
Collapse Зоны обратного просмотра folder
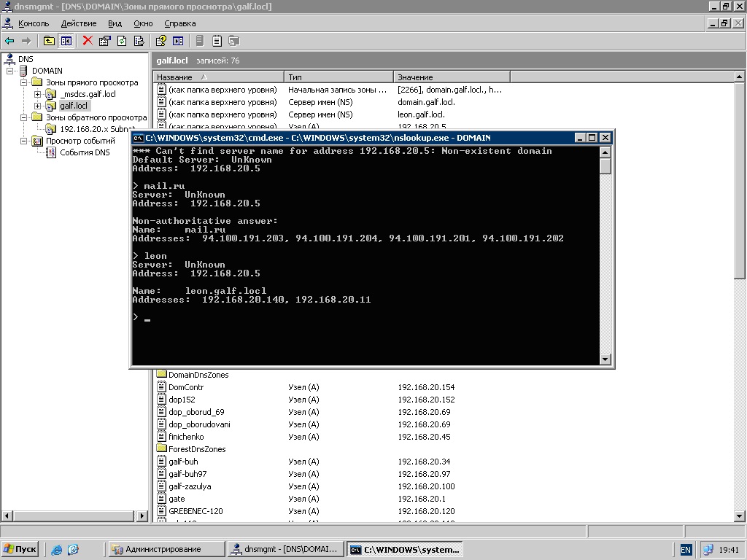23,117
